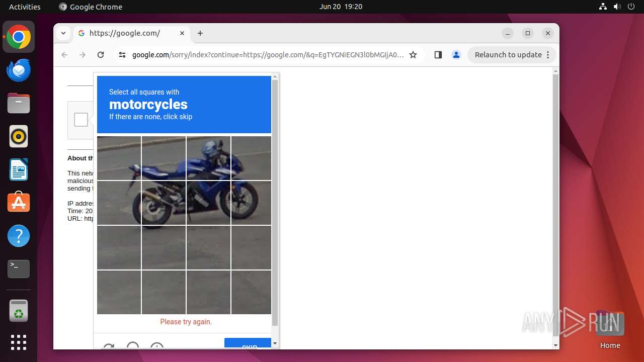This screenshot has height=362, width=644.
Task: Select tile with motorcycle seat and tank
Action: point(164,158)
